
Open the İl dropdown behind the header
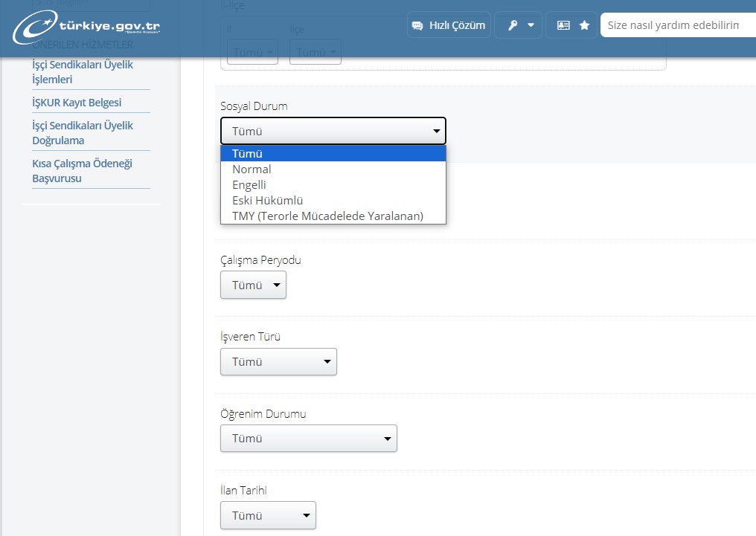point(253,52)
